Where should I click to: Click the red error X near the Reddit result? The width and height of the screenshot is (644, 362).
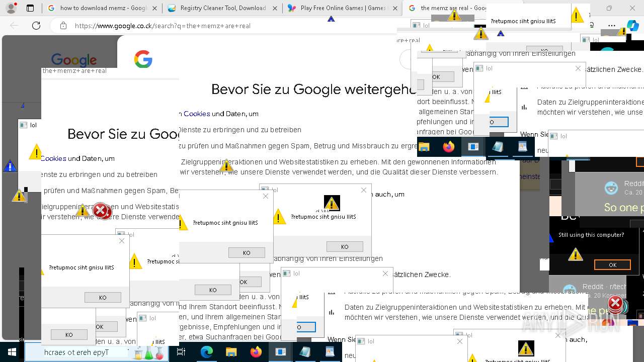pos(615,304)
